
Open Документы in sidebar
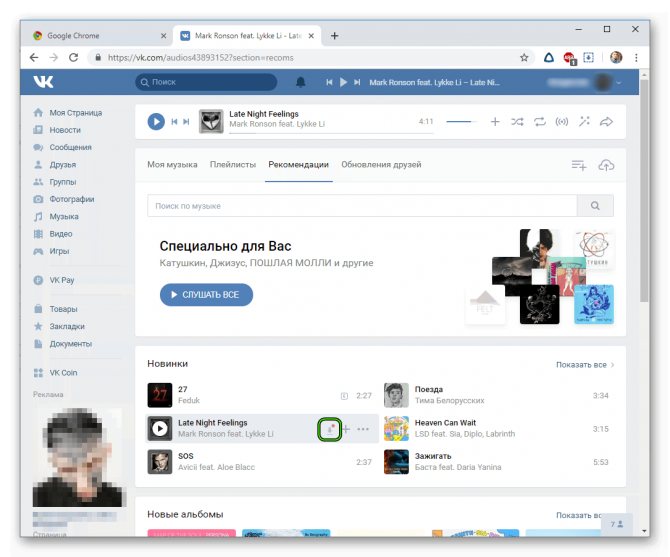[63, 344]
